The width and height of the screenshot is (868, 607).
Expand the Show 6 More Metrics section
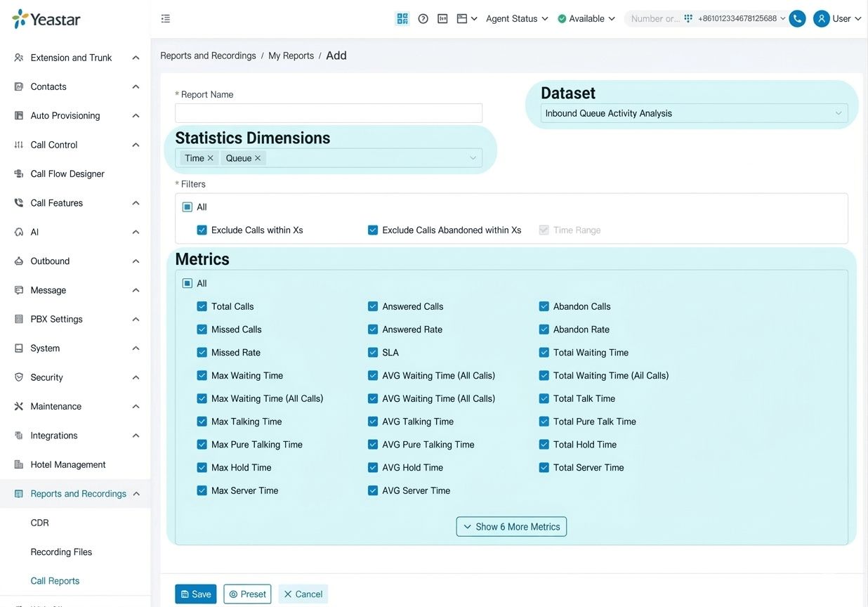click(x=511, y=527)
